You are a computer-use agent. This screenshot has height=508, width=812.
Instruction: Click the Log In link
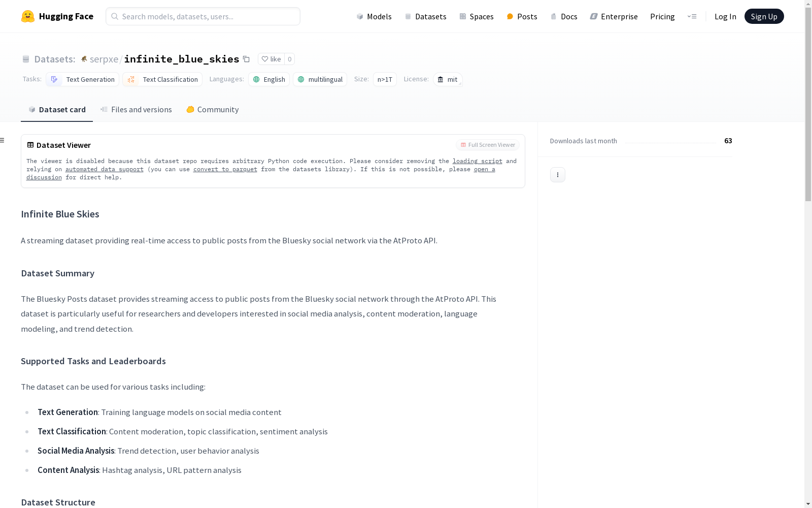click(725, 16)
